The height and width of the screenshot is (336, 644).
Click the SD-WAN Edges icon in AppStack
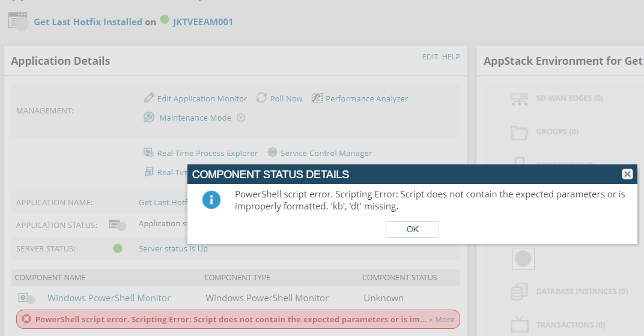[x=520, y=98]
